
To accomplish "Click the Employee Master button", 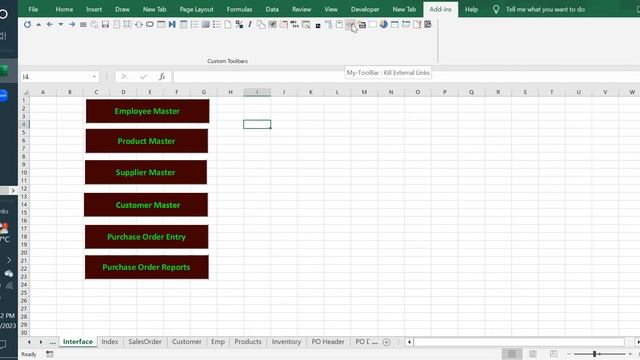I will tap(147, 111).
